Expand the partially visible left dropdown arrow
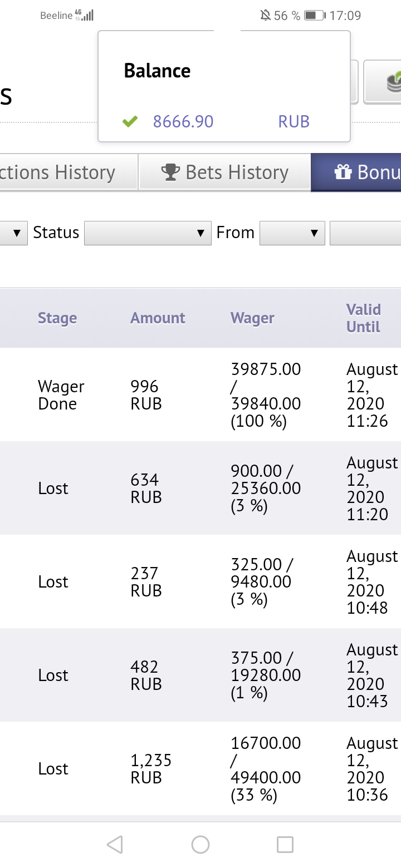Screen dimensions: 401x868 tap(17, 233)
